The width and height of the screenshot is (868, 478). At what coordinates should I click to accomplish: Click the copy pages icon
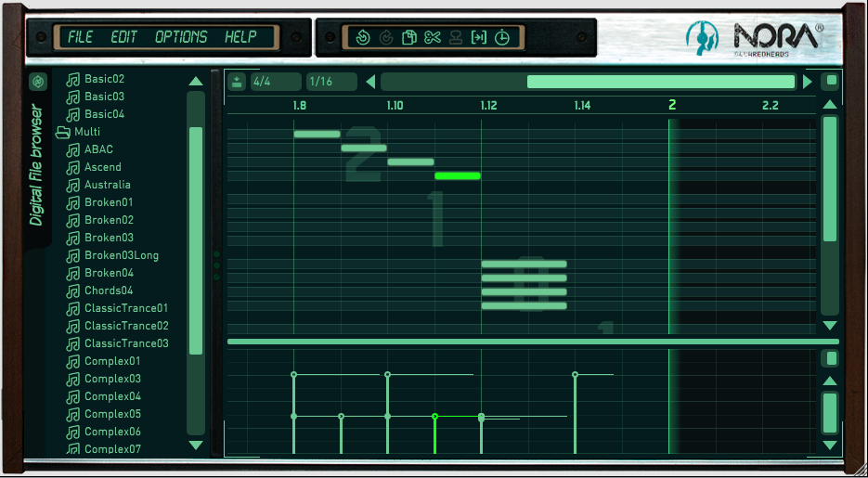click(x=408, y=38)
